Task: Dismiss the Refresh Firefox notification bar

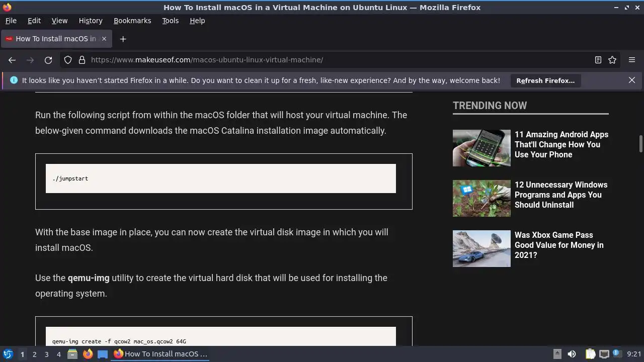Action: (x=632, y=80)
